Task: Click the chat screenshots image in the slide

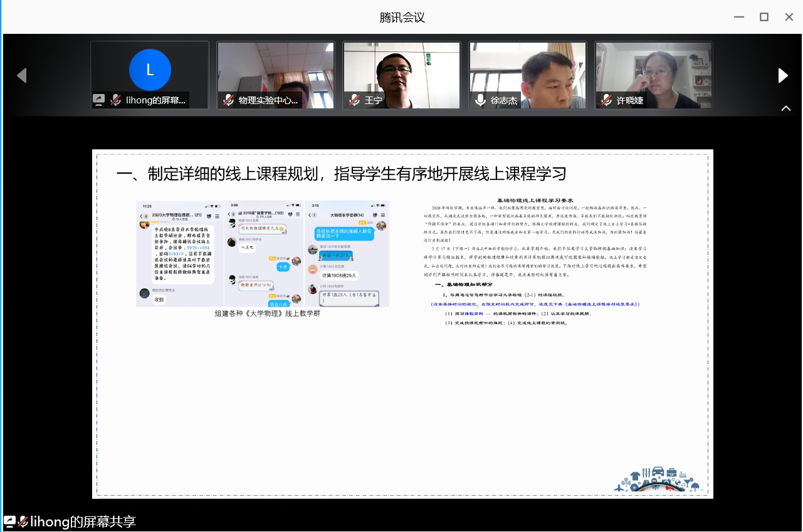Action: [263, 254]
